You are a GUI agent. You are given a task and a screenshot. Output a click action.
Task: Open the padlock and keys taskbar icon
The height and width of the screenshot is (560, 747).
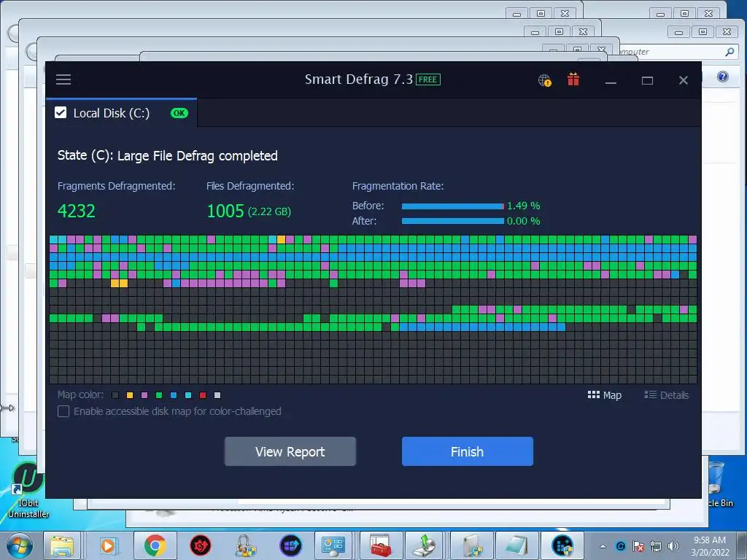[246, 545]
